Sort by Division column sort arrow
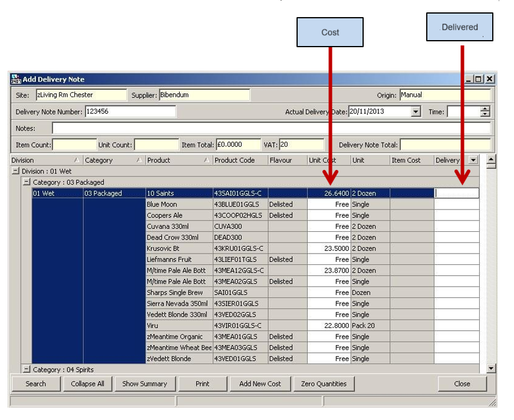514x420 pixels. click(x=77, y=160)
